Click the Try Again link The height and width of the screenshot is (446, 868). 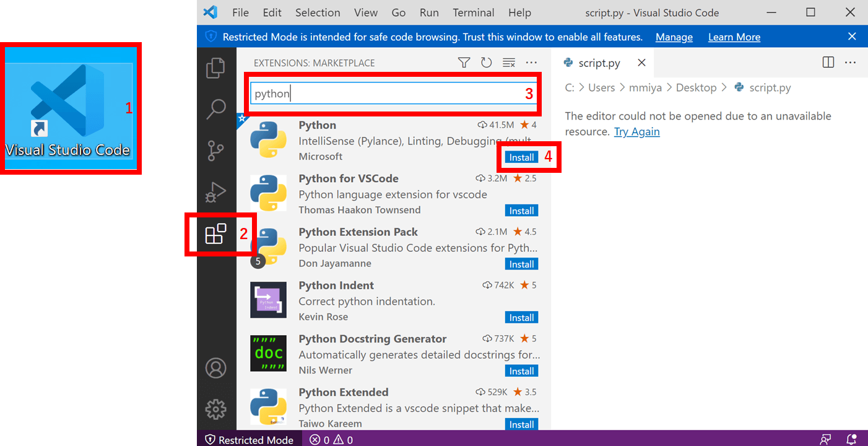click(636, 131)
